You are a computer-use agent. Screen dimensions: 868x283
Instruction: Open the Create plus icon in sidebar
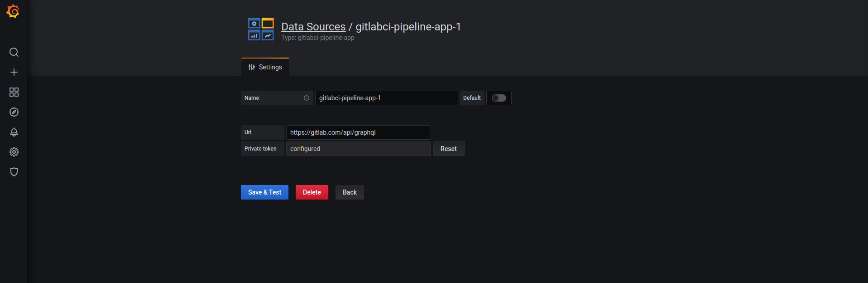click(14, 72)
